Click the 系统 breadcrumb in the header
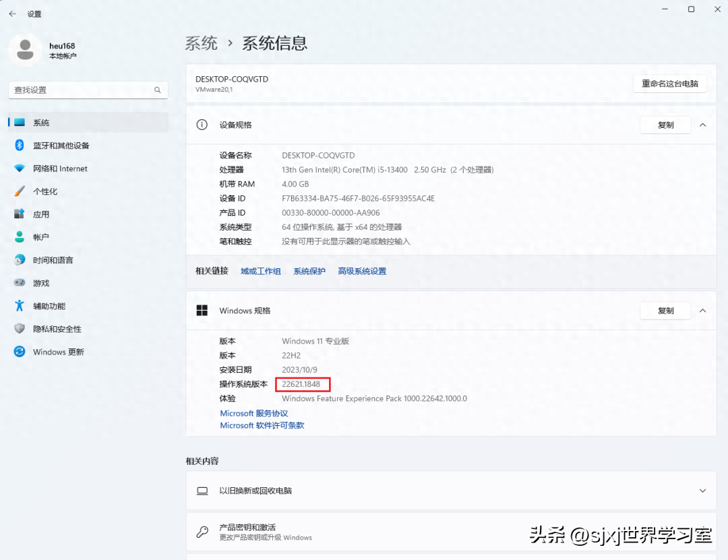 pyautogui.click(x=201, y=43)
